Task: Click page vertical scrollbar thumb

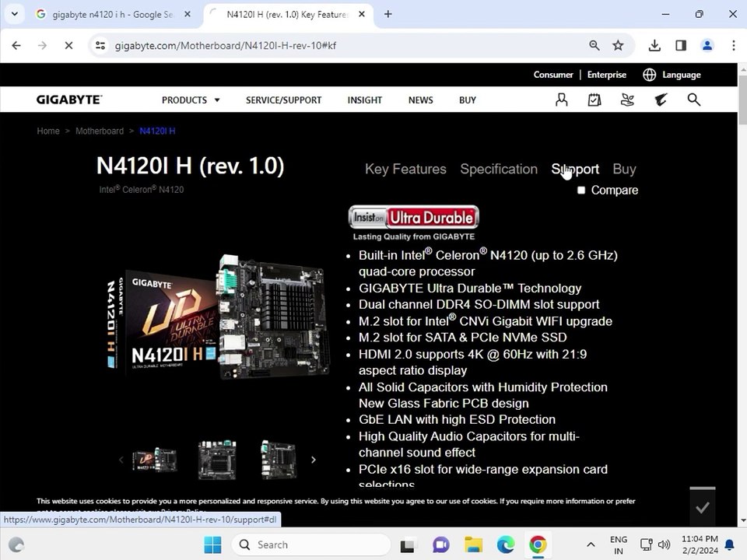Action: click(742, 99)
